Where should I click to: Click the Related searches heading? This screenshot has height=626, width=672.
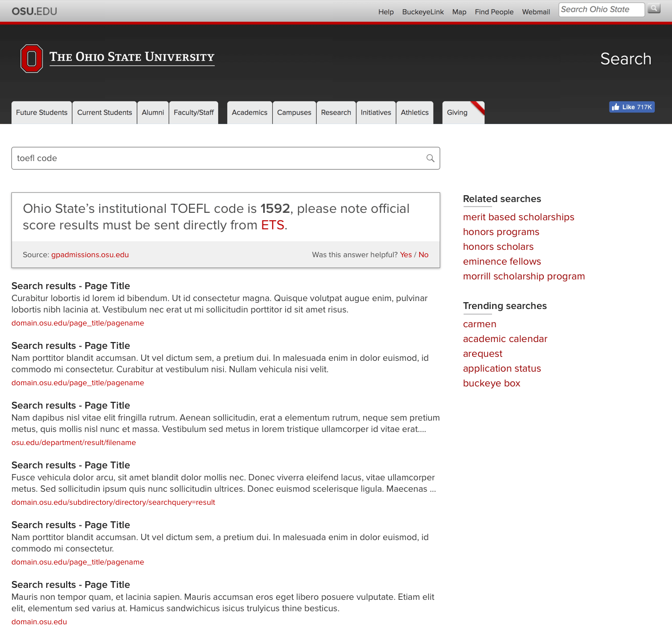[x=502, y=199]
